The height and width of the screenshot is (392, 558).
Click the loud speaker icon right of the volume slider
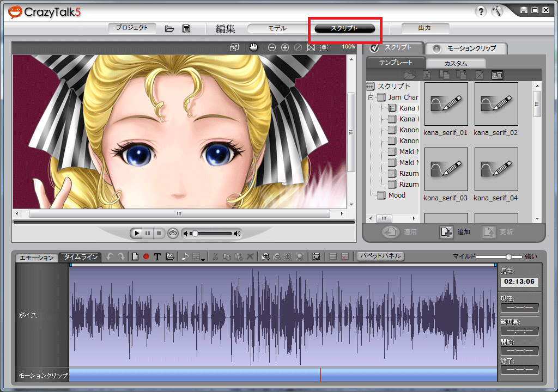click(237, 234)
